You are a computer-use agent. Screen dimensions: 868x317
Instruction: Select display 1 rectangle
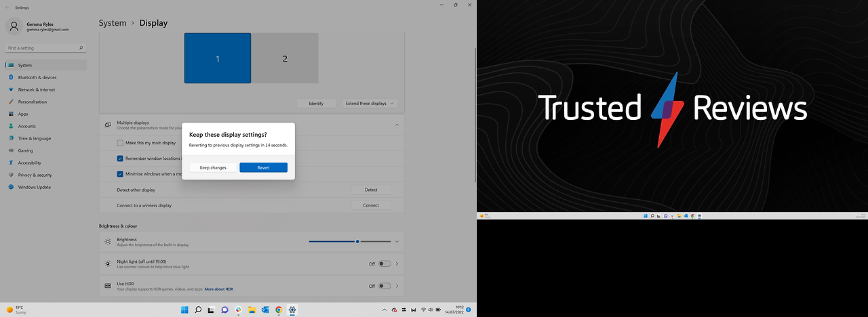point(218,58)
